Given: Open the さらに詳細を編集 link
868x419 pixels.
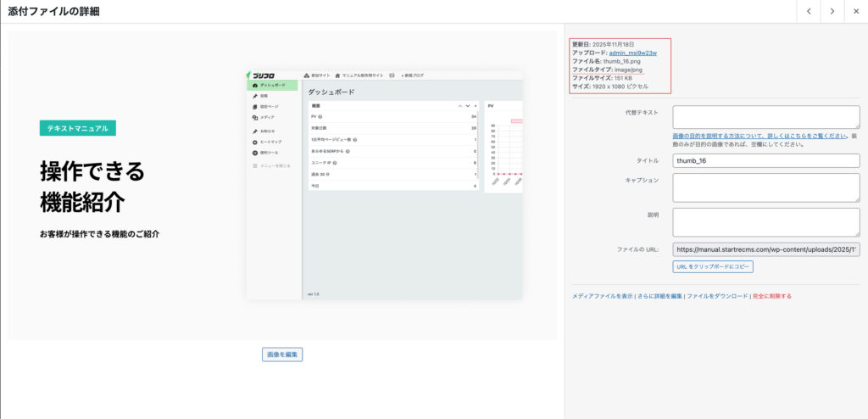Looking at the screenshot, I should [x=659, y=296].
